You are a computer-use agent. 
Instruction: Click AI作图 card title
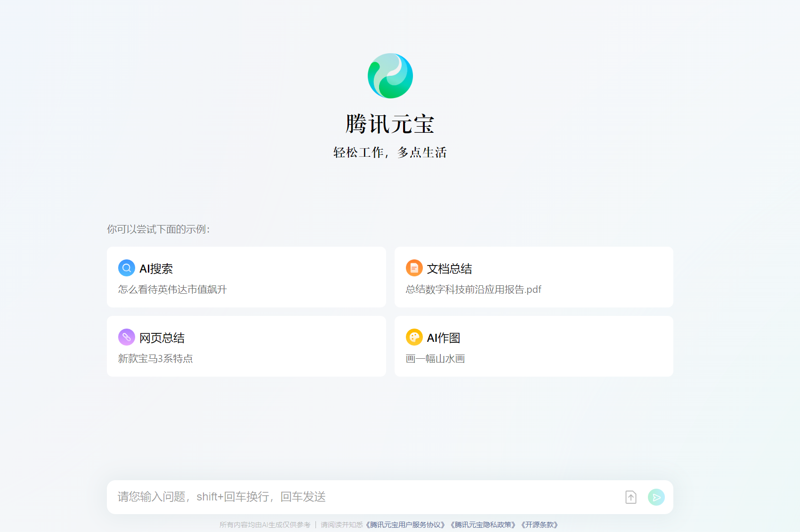(x=444, y=338)
